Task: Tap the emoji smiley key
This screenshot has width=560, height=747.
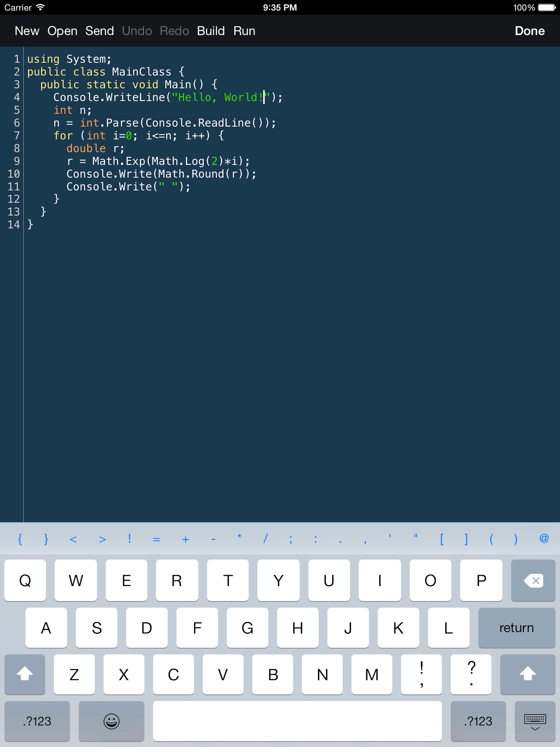Action: (111, 721)
